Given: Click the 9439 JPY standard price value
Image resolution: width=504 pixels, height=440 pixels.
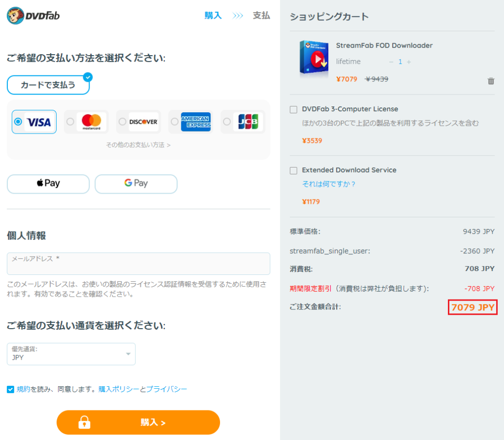Looking at the screenshot, I should click(x=478, y=232).
